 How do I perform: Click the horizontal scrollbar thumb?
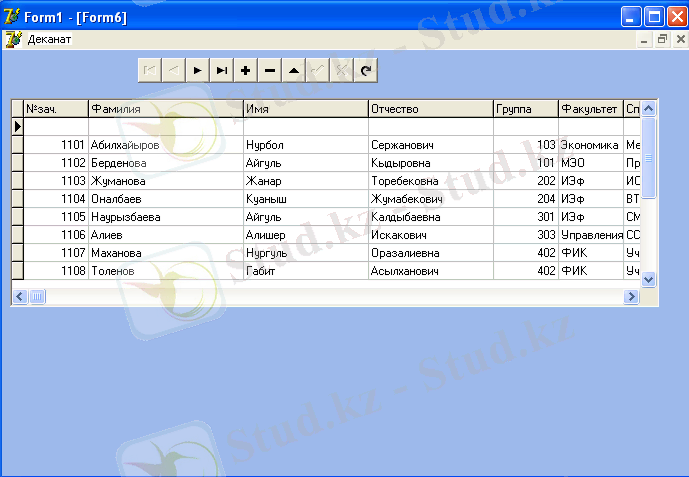(x=37, y=296)
